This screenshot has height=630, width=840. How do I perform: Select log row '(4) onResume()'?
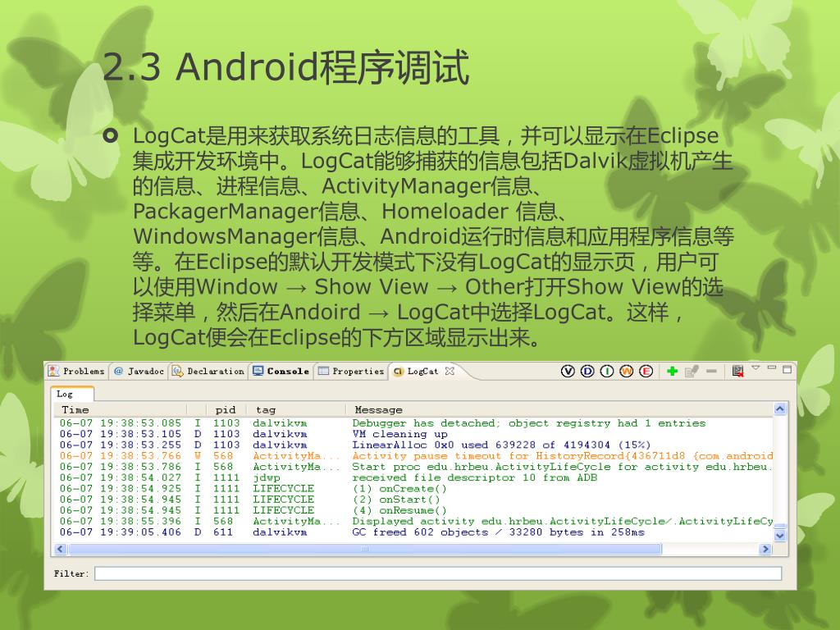point(414,510)
